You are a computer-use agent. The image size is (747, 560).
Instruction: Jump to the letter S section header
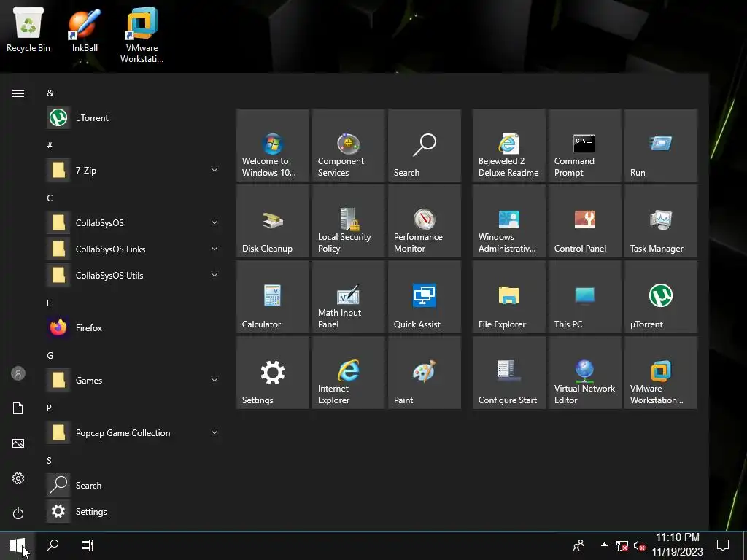[49, 461]
